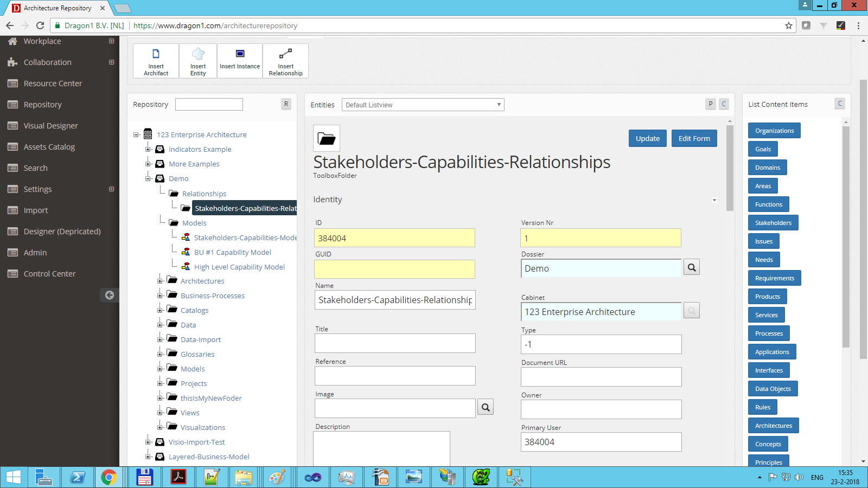The image size is (868, 488).
Task: Open the file explorer folder taskbar icon
Action: [244, 477]
